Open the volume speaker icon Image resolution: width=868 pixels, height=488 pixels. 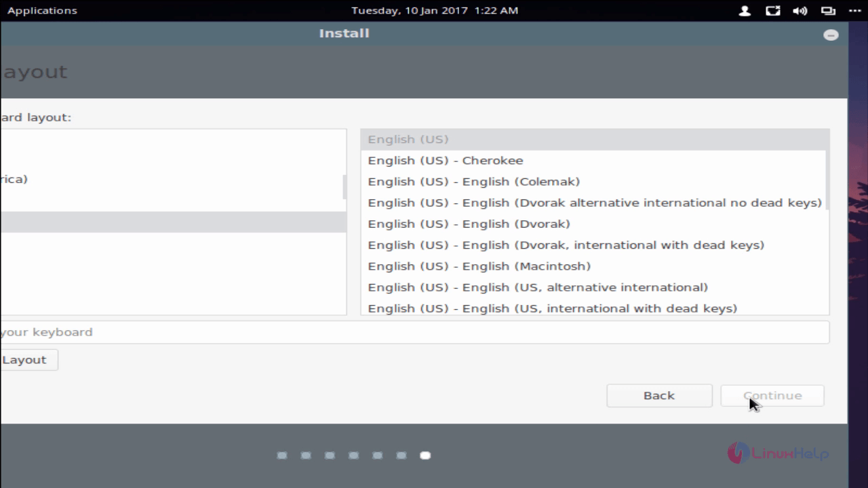coord(800,11)
